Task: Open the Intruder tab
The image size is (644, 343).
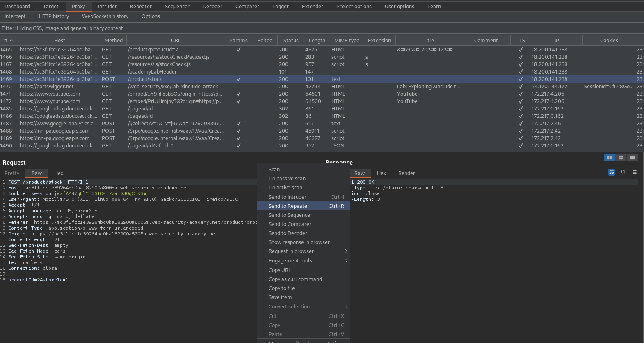Action: click(107, 6)
